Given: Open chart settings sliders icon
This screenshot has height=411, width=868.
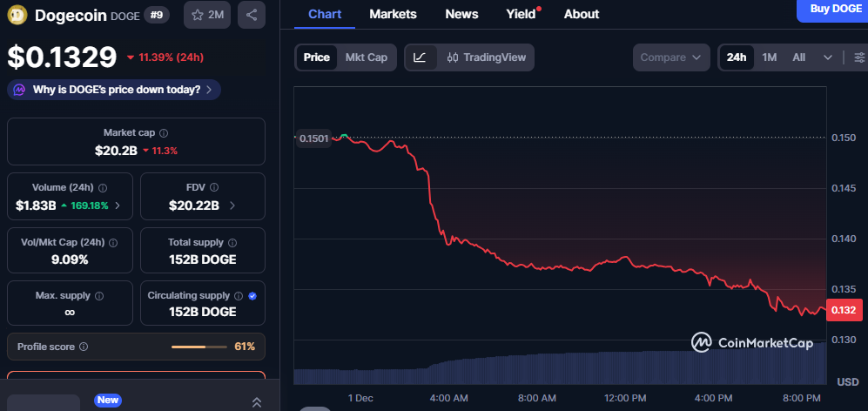Looking at the screenshot, I should click(859, 57).
